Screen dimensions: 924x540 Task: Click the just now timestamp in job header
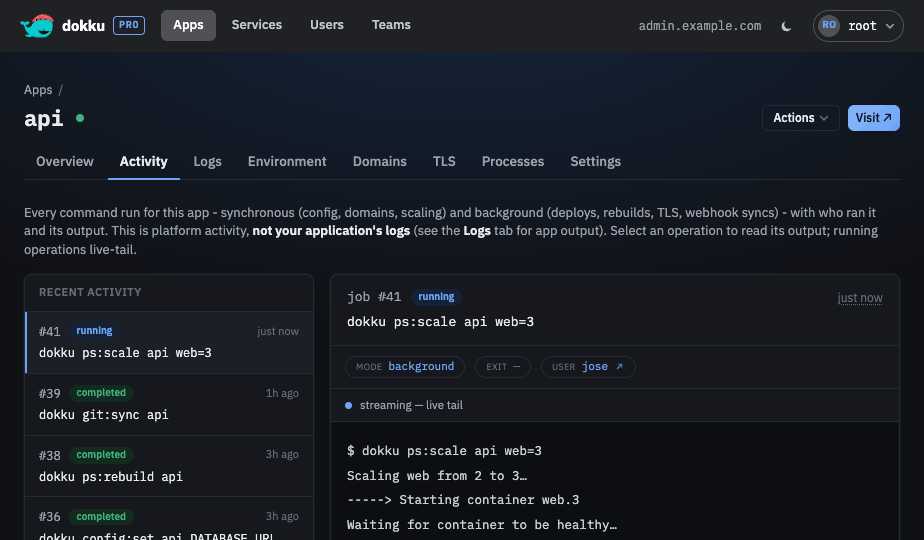tap(860, 298)
